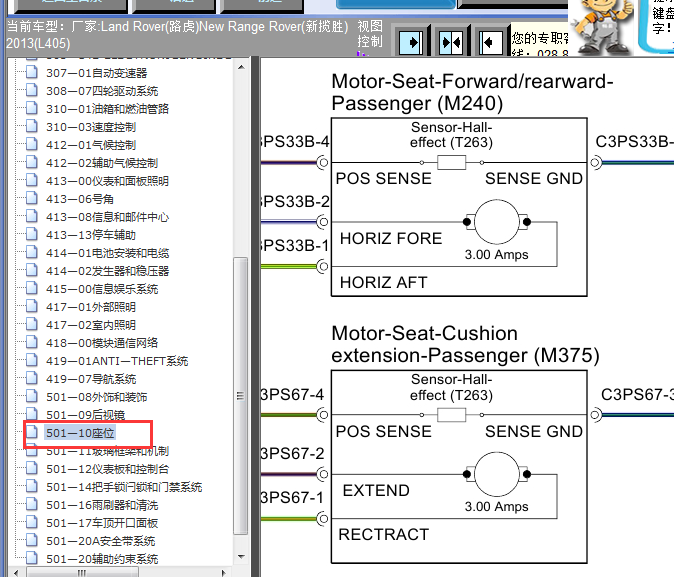Open 413—13停车辅助 item
Screen dimensions: 674x577
91,235
